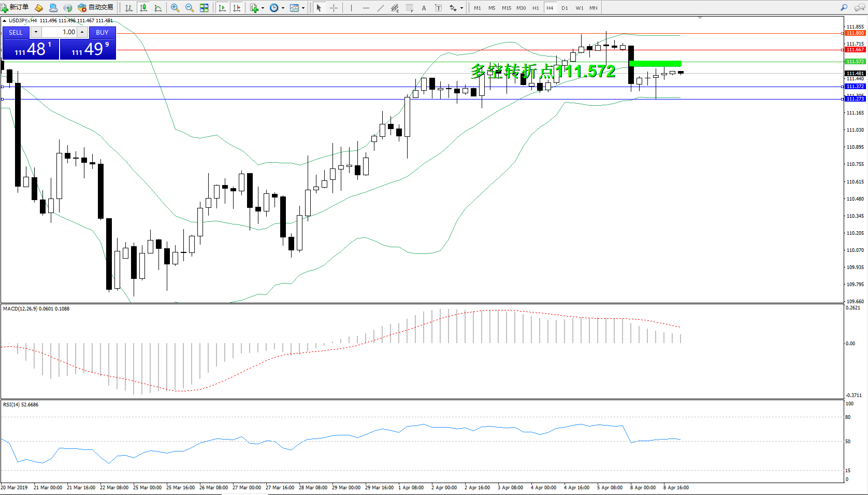Click the lot volume field showing 1.00
This screenshot has width=868, height=495.
click(x=60, y=32)
